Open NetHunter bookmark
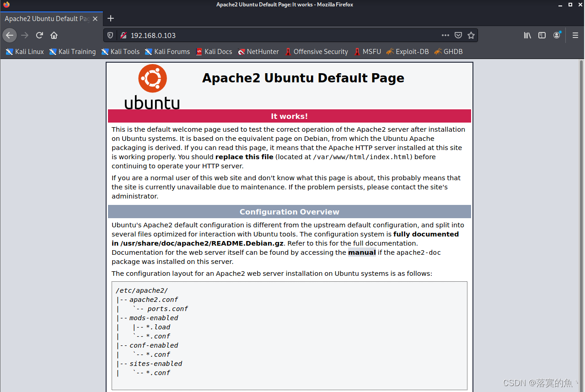585x392 pixels. (258, 52)
